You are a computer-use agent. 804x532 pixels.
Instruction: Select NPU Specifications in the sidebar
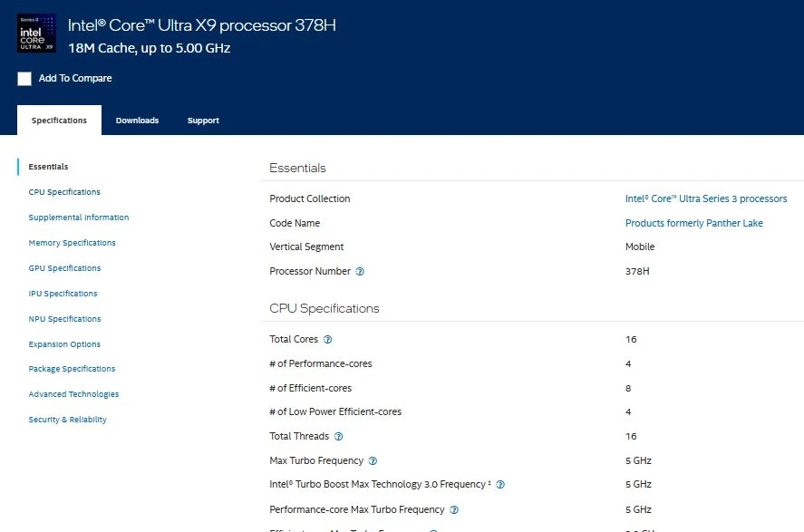(x=64, y=318)
